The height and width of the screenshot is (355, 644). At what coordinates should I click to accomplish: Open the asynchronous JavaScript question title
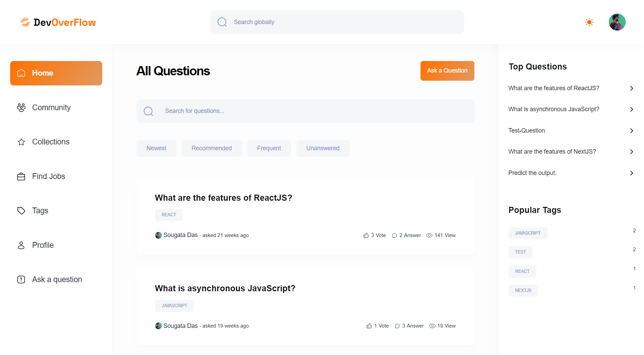pos(225,289)
